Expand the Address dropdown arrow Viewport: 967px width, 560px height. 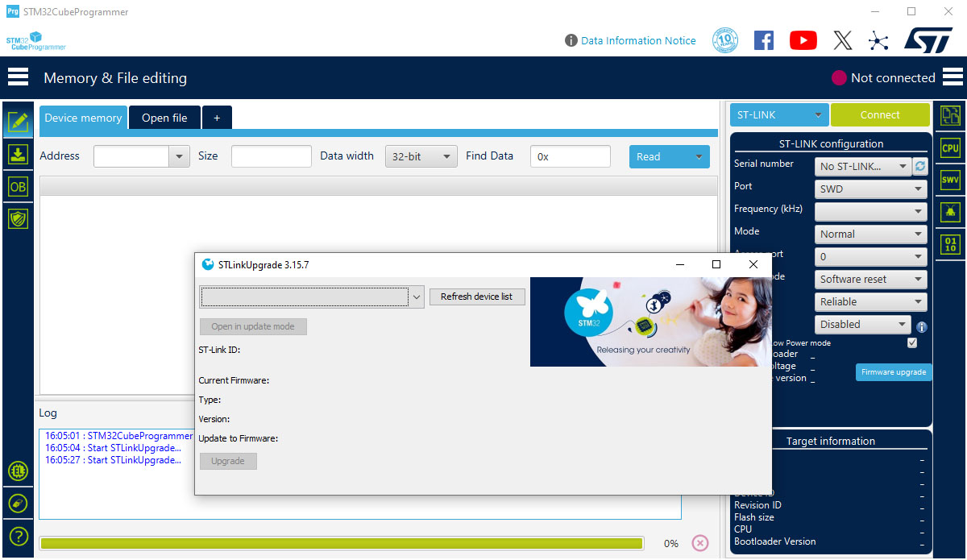coord(179,156)
